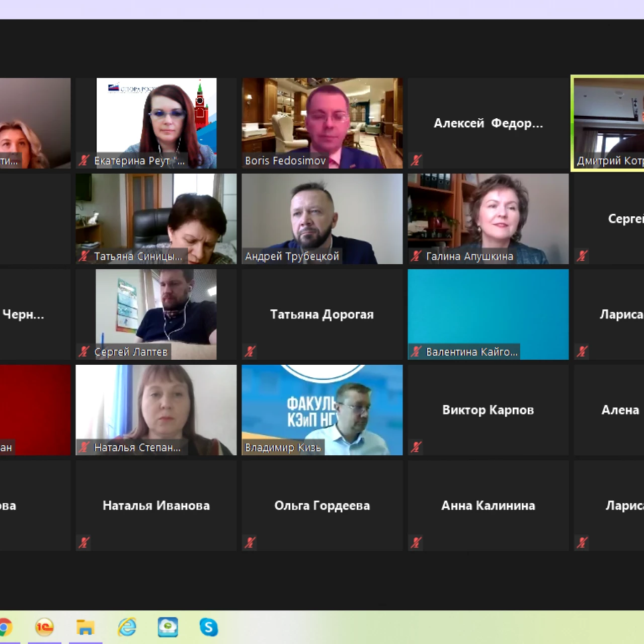The width and height of the screenshot is (644, 644).
Task: Select Екатерина Реут's video tile
Action: pos(156,123)
